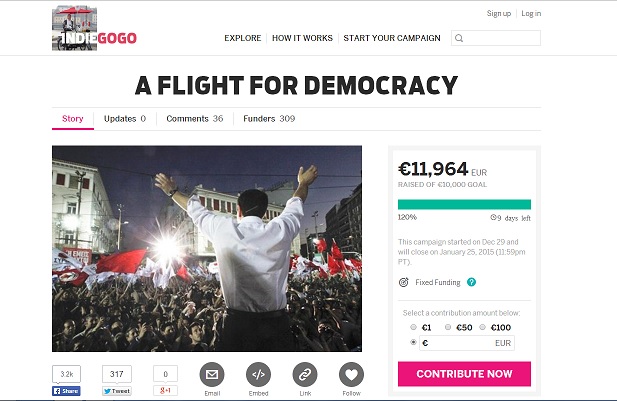Open the Log in link
Viewport: 617px width, 401px height.
tap(531, 13)
